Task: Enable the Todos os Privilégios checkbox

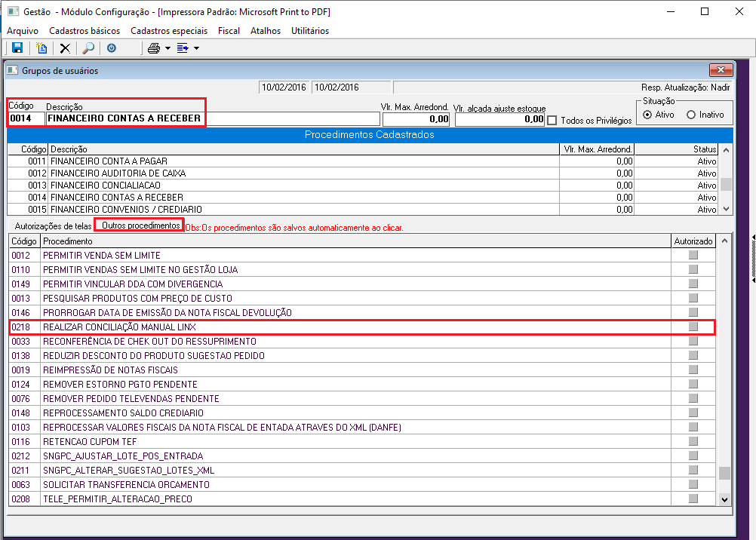Action: click(552, 120)
